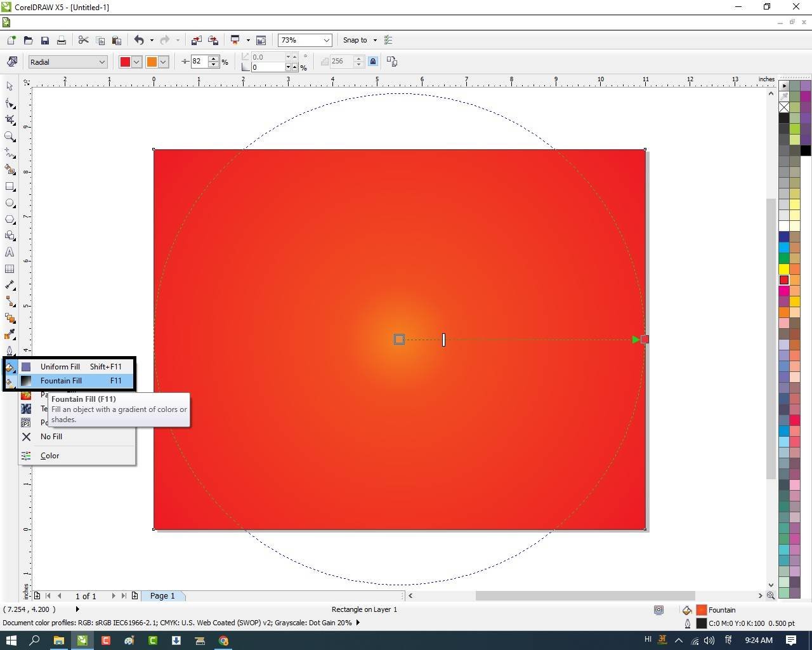Select the Table tool
Image resolution: width=812 pixels, height=650 pixels.
click(10, 269)
